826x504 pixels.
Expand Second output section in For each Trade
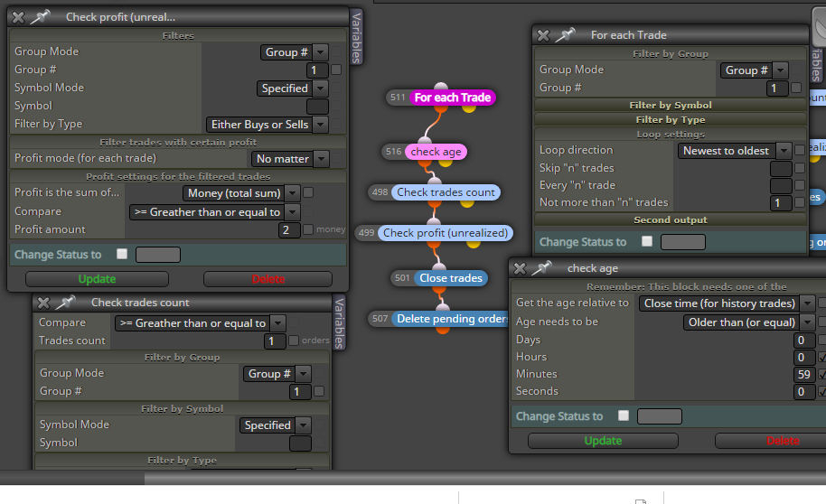[670, 220]
